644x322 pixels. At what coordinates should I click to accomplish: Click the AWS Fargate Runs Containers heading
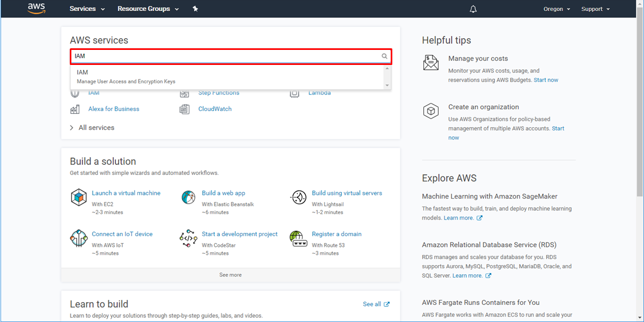tap(481, 303)
